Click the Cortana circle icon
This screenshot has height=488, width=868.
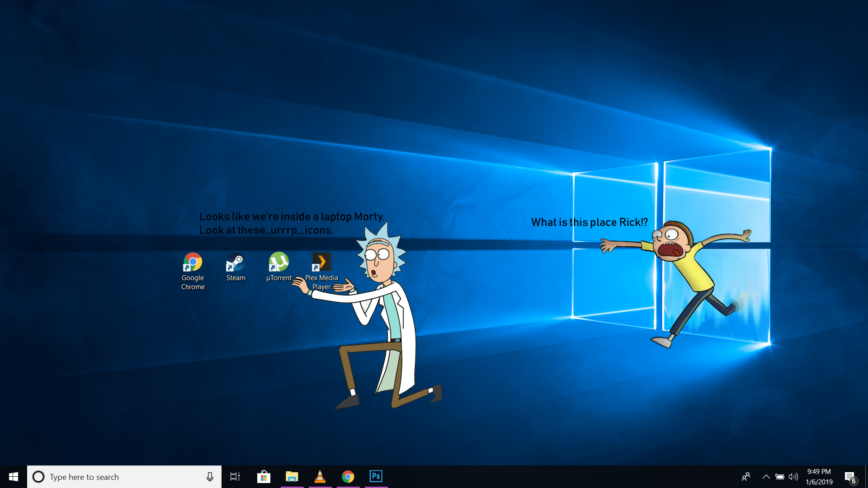(38, 477)
